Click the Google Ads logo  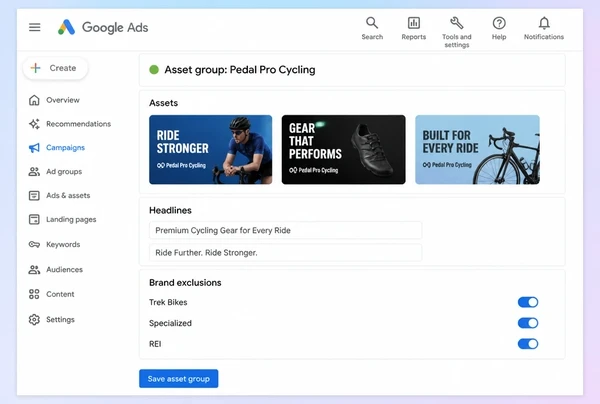[x=103, y=27]
